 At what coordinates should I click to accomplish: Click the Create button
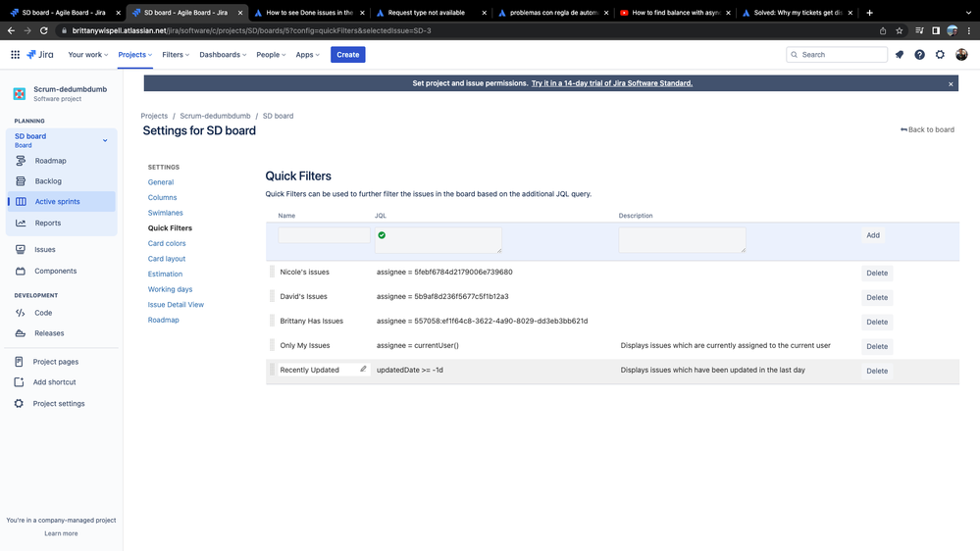(348, 55)
